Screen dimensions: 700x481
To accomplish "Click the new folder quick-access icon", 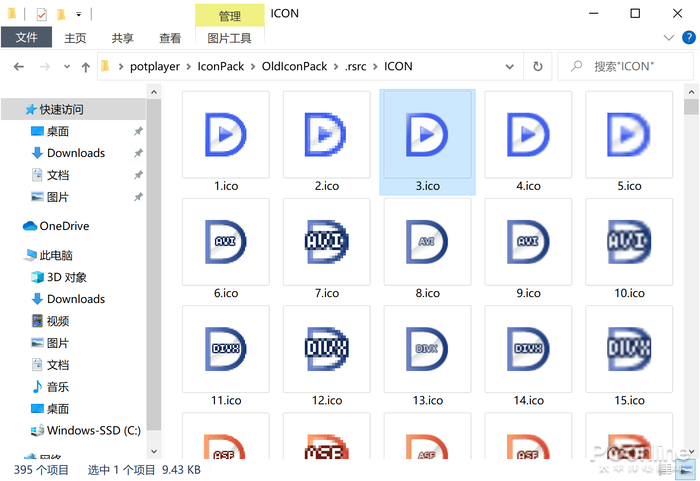I will coord(61,15).
